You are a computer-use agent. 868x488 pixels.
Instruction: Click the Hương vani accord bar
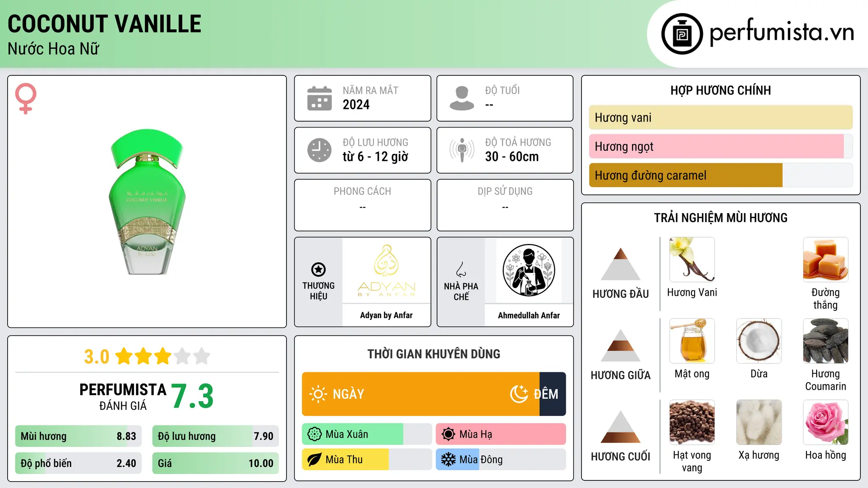point(721,117)
